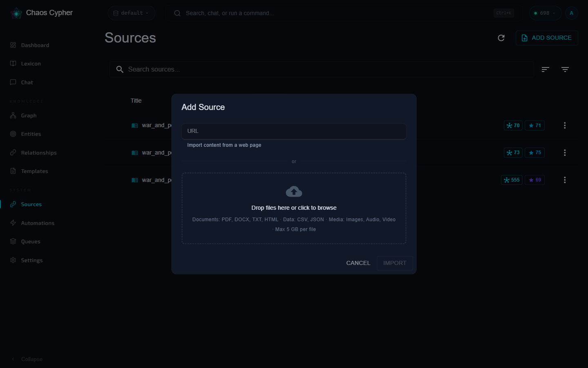The height and width of the screenshot is (368, 588).
Task: Click the IMPORT button
Action: click(394, 263)
